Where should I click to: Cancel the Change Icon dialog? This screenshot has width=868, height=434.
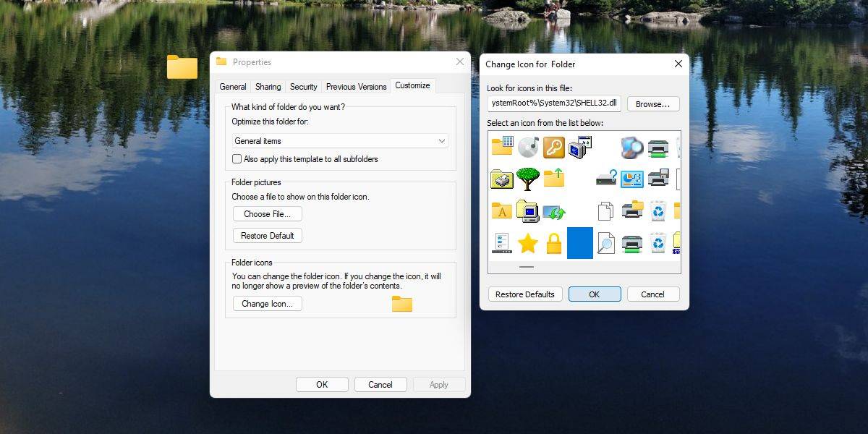pyautogui.click(x=653, y=294)
